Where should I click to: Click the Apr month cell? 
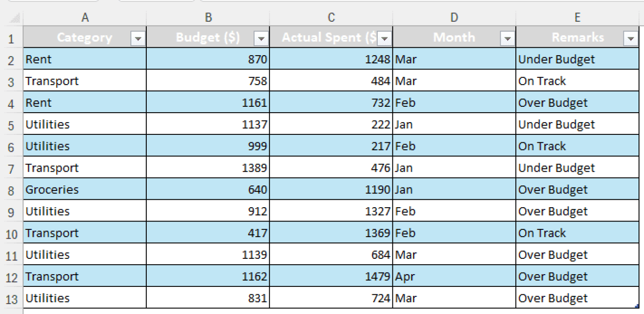[x=407, y=276]
